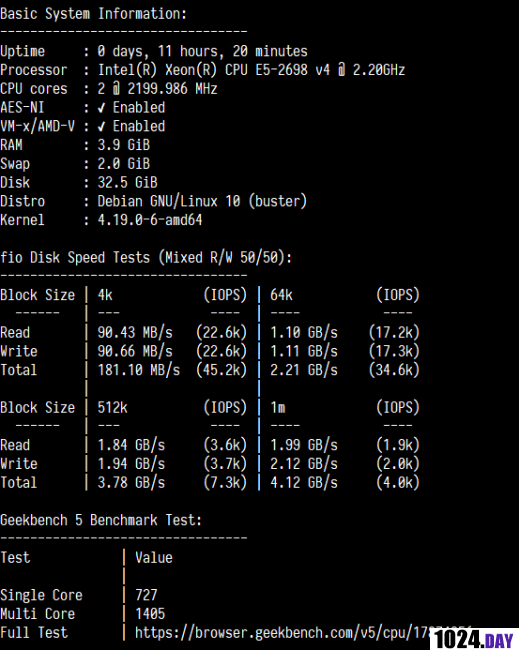Click the Geekbench browser URL link
This screenshot has width=519, height=650.
click(283, 633)
